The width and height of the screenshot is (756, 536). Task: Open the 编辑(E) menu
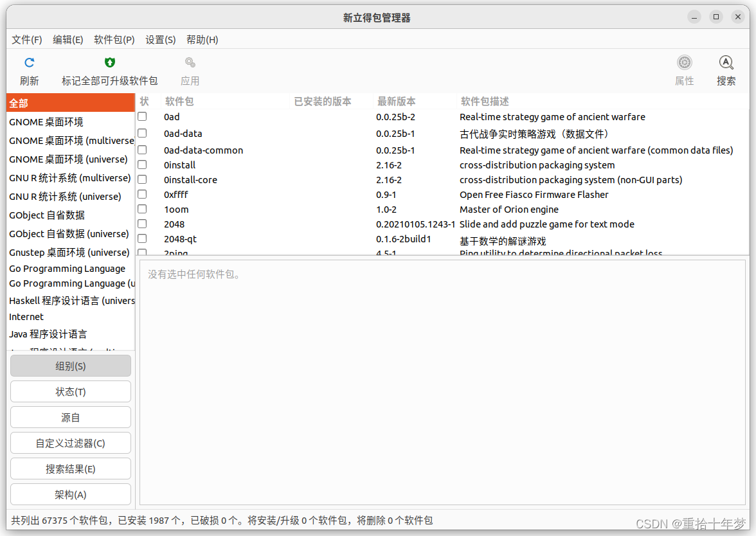[68, 40]
